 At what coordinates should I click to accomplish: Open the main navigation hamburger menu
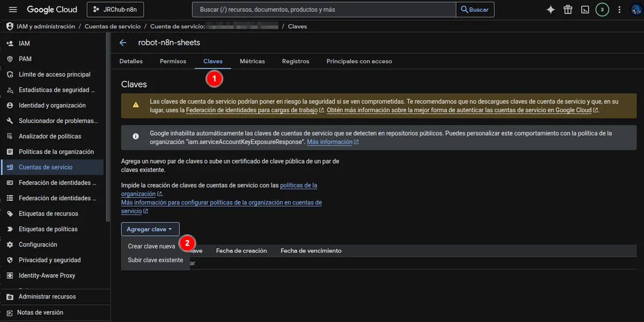click(13, 10)
